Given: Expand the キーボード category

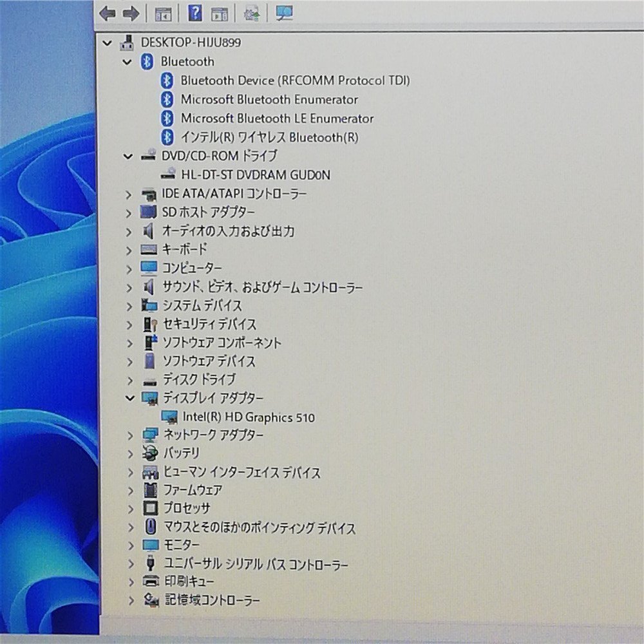Looking at the screenshot, I should tap(129, 251).
